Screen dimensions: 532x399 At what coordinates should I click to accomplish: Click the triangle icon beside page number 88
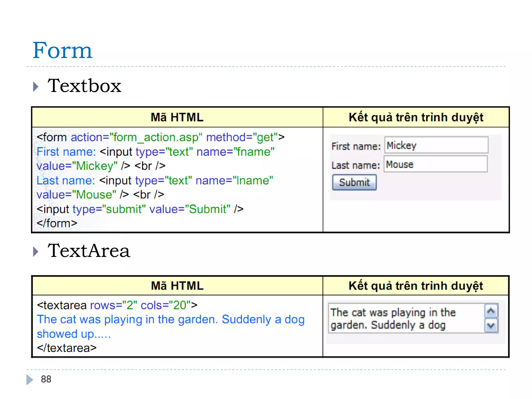click(30, 380)
